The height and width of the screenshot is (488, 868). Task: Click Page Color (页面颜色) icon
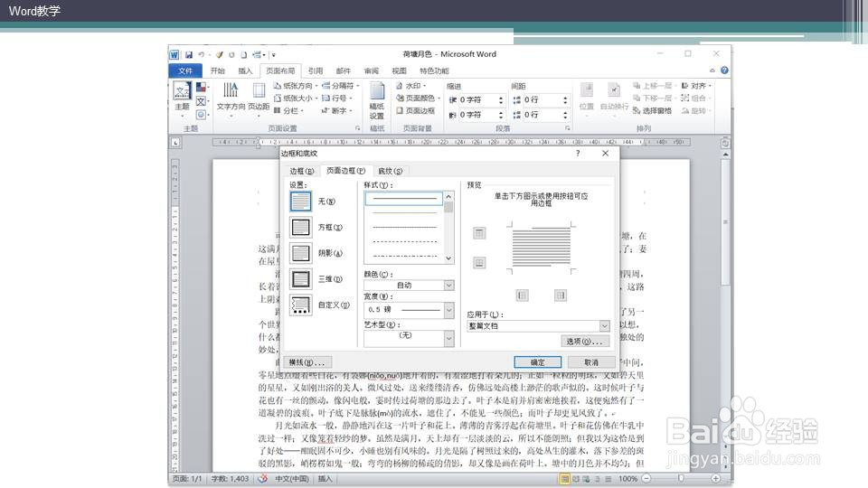(400, 98)
